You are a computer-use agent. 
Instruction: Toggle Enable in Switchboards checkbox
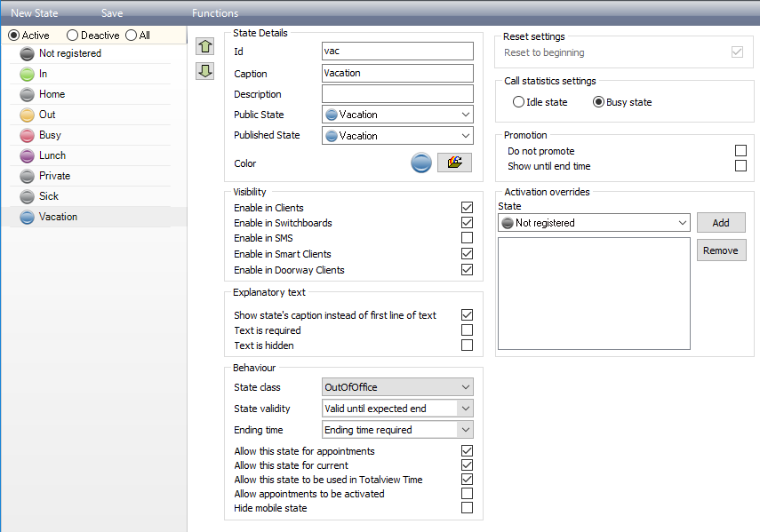pyautogui.click(x=467, y=222)
